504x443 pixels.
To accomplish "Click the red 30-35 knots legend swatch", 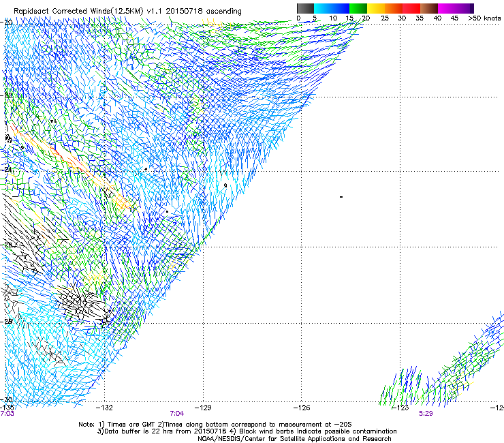I will (411, 8).
